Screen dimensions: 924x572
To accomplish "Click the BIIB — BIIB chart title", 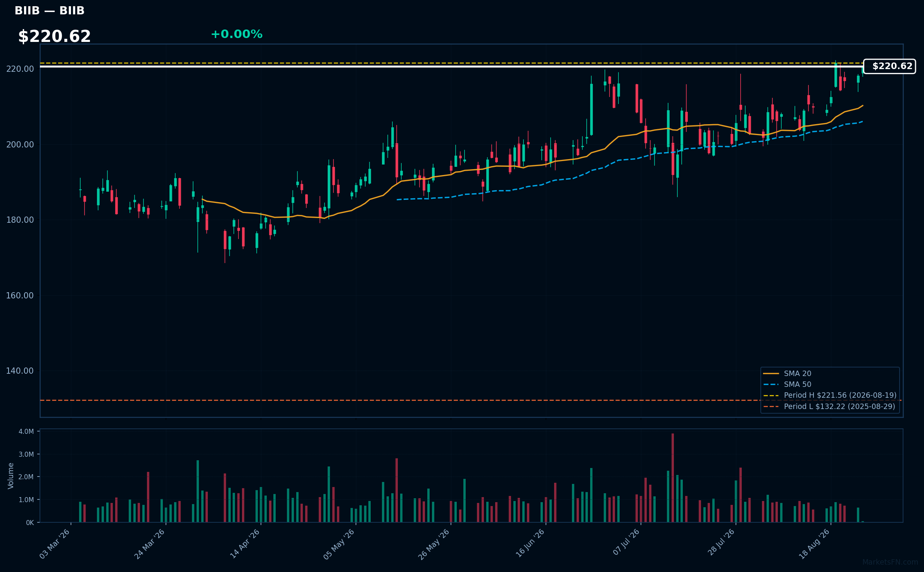I will point(49,11).
